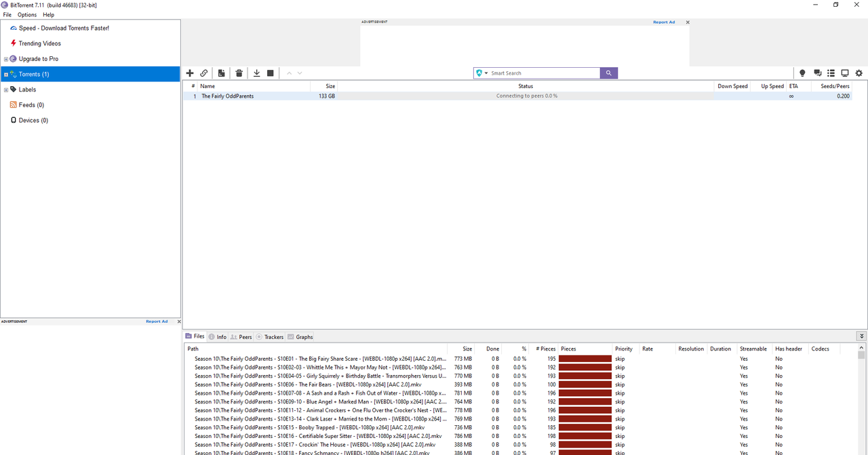Image resolution: width=868 pixels, height=455 pixels.
Task: Move torrent down in queue arrow
Action: pos(300,73)
